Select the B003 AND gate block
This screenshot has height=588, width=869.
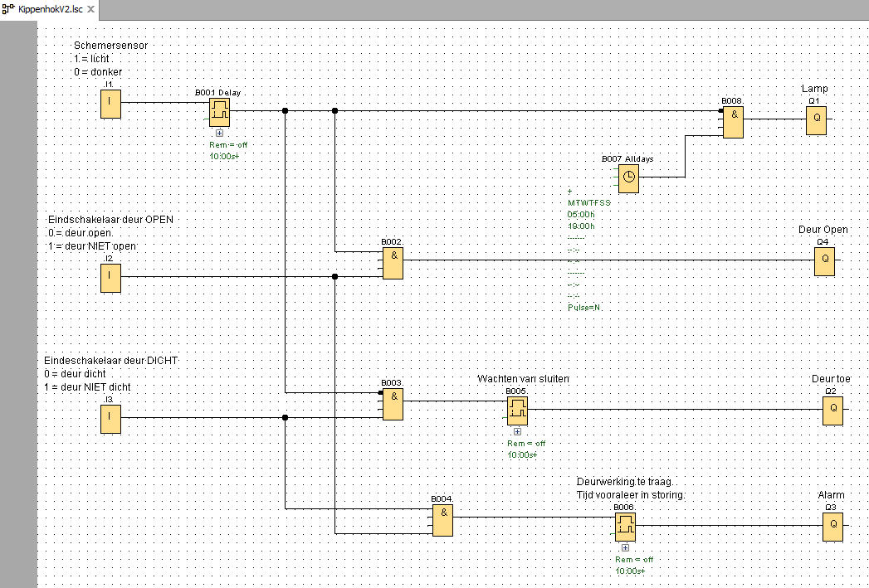(x=393, y=404)
